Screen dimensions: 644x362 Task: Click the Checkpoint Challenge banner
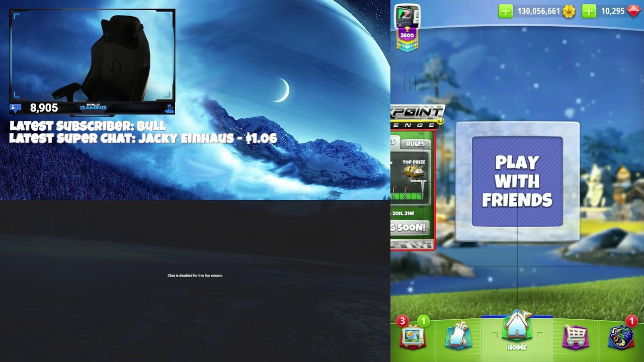[417, 118]
